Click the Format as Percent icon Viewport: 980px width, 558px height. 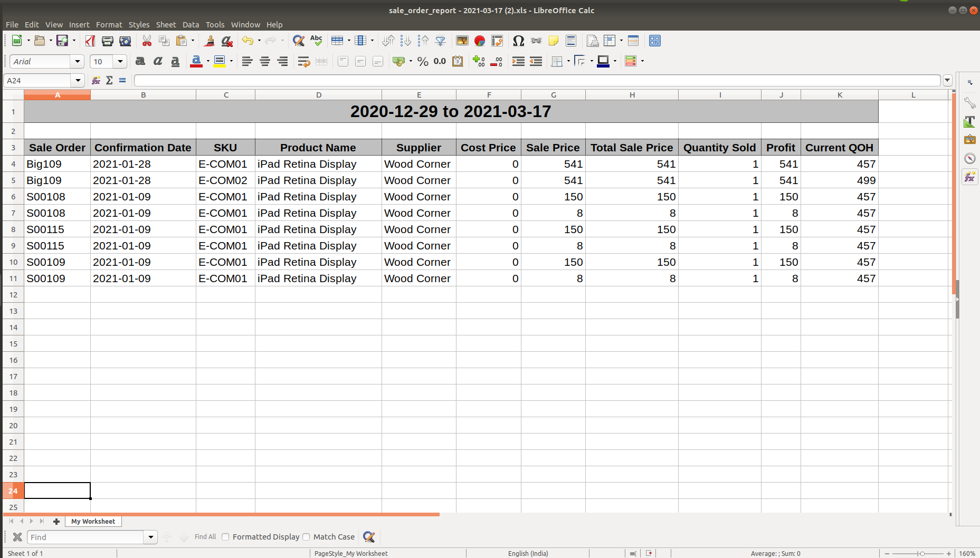click(423, 61)
